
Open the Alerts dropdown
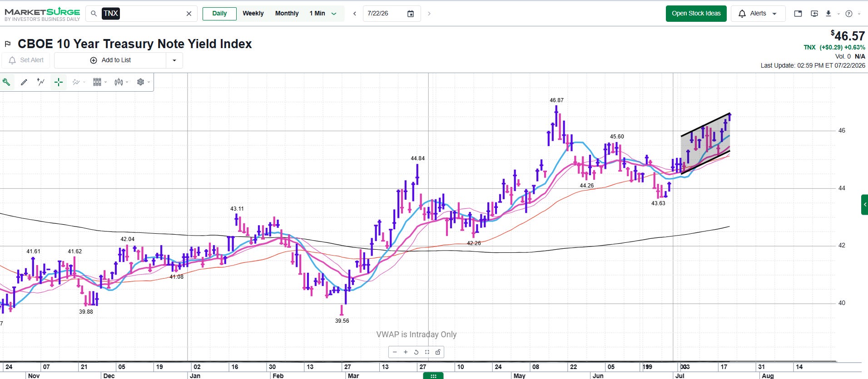[758, 14]
